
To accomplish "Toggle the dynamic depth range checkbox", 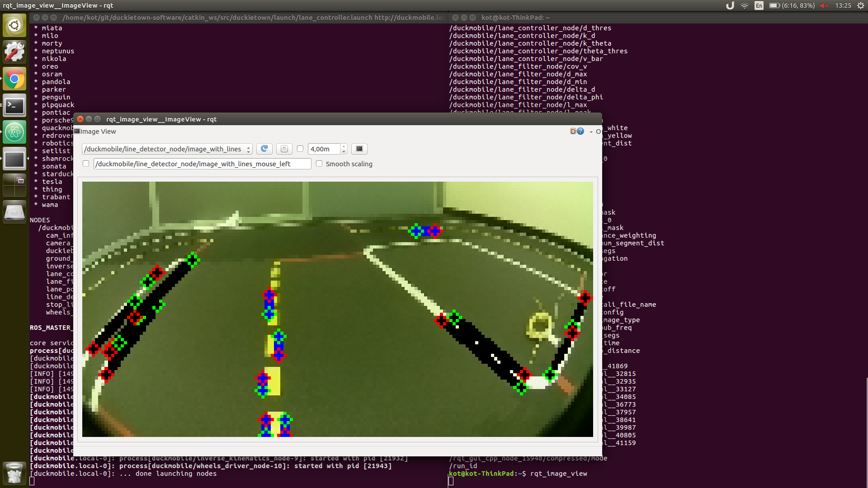I will (x=300, y=149).
